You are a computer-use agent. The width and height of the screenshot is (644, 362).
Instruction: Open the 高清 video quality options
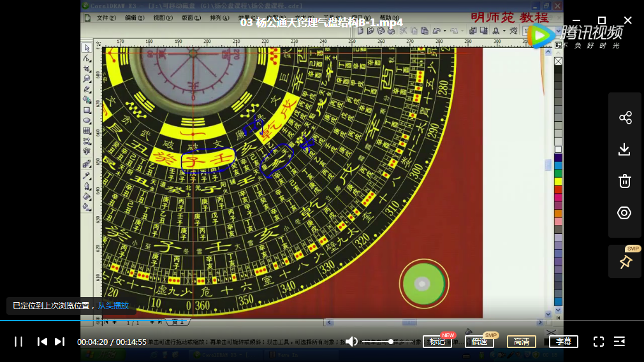pyautogui.click(x=522, y=342)
